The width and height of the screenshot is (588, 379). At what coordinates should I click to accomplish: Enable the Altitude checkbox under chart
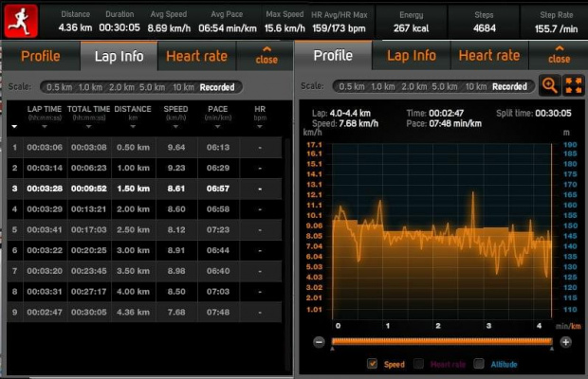(x=479, y=363)
